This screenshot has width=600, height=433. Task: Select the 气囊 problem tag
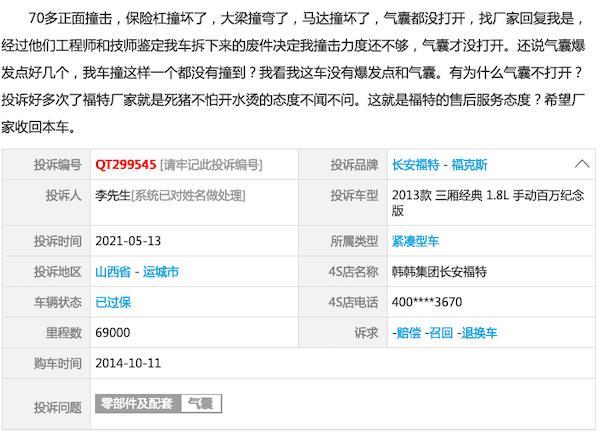point(201,404)
